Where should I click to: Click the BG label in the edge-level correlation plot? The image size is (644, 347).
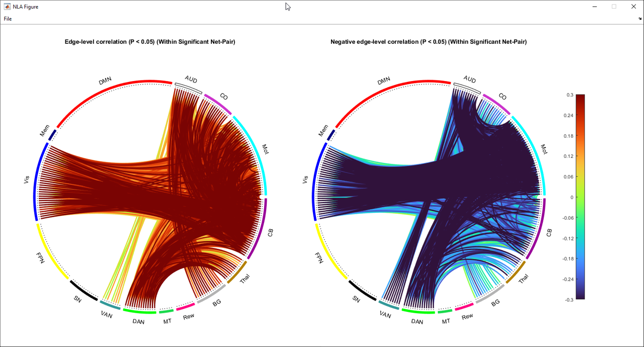217,302
